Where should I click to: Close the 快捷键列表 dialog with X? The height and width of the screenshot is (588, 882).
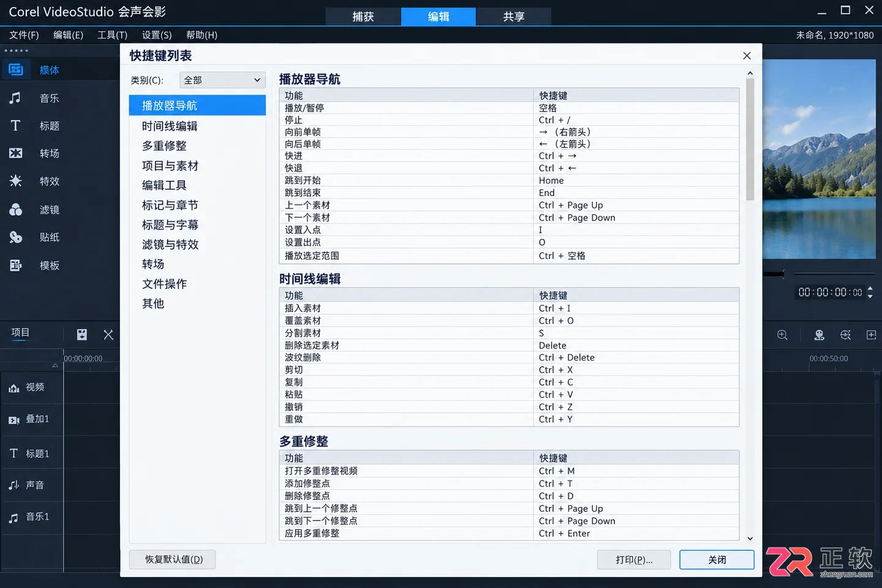(747, 56)
